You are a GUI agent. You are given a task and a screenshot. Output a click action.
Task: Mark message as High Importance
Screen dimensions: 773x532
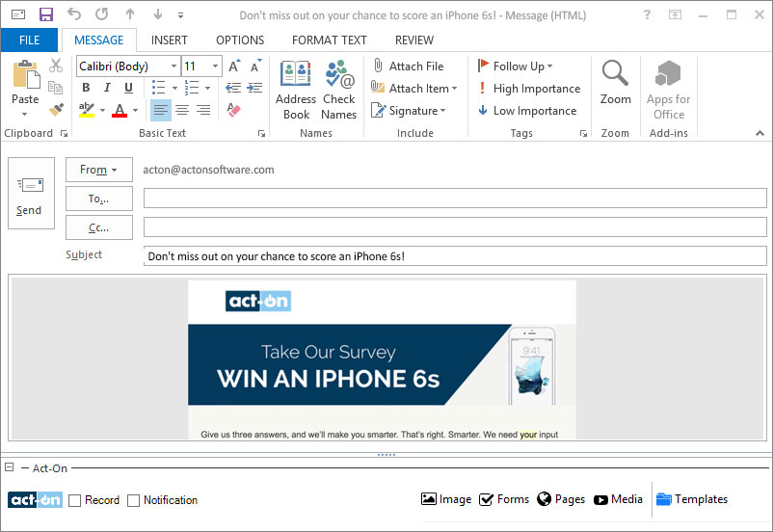click(x=529, y=89)
